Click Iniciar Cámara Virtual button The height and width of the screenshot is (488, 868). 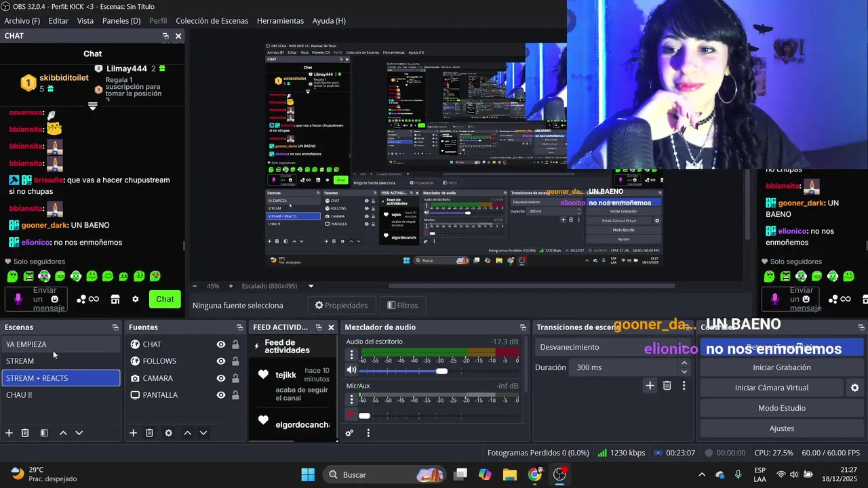(x=771, y=388)
